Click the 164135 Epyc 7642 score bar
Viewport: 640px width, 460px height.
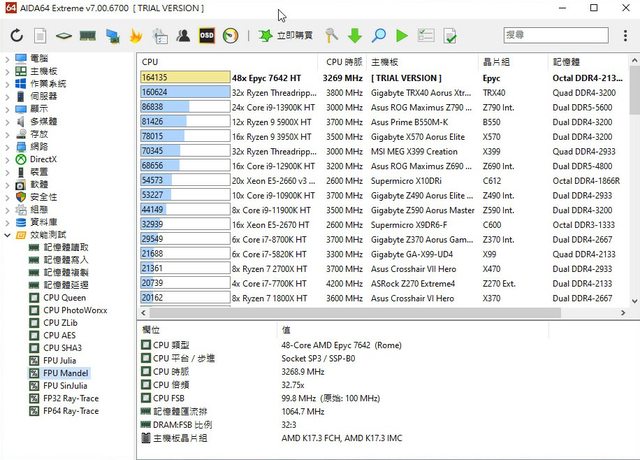point(185,77)
